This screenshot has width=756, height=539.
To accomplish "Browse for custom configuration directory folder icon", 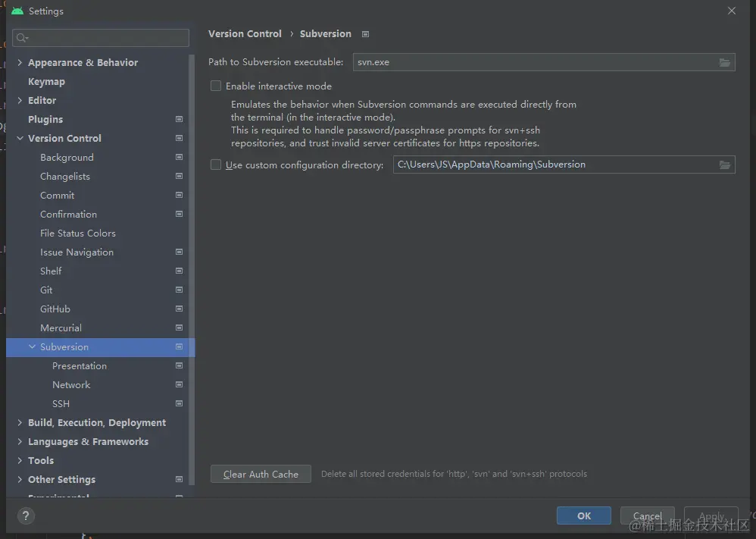I will (724, 165).
